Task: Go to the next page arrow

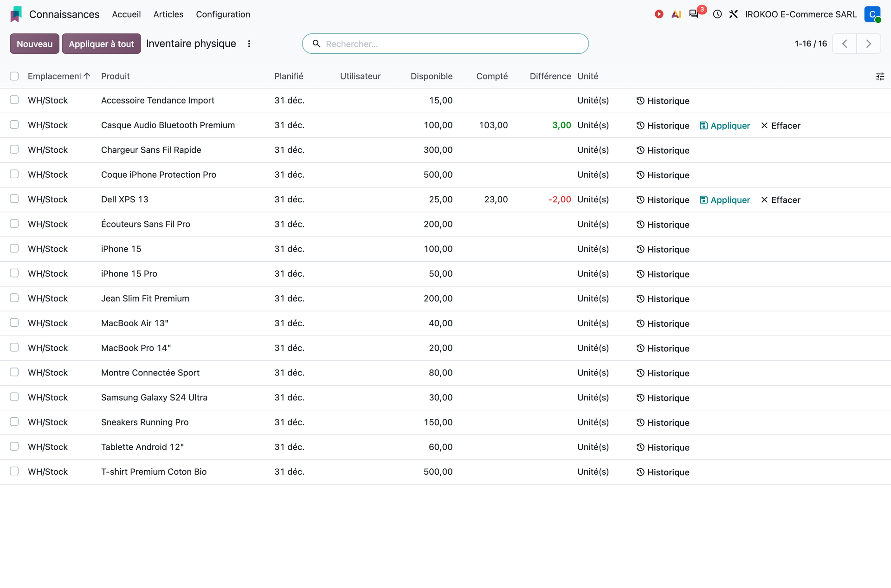Action: click(869, 44)
